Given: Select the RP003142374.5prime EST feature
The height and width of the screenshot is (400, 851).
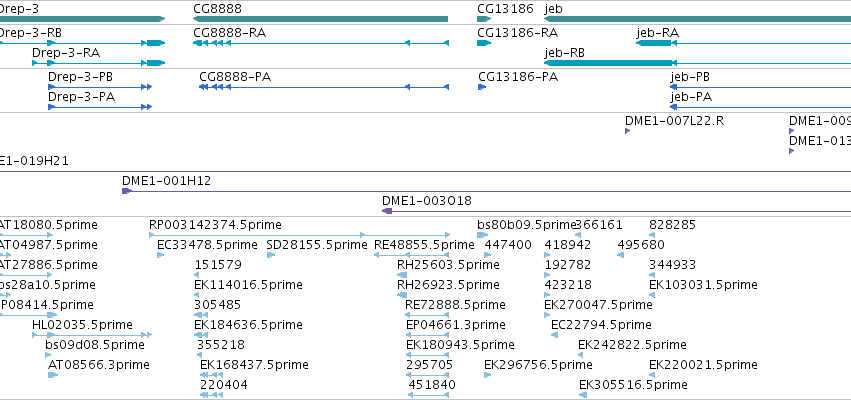Looking at the screenshot, I should click(x=300, y=235).
